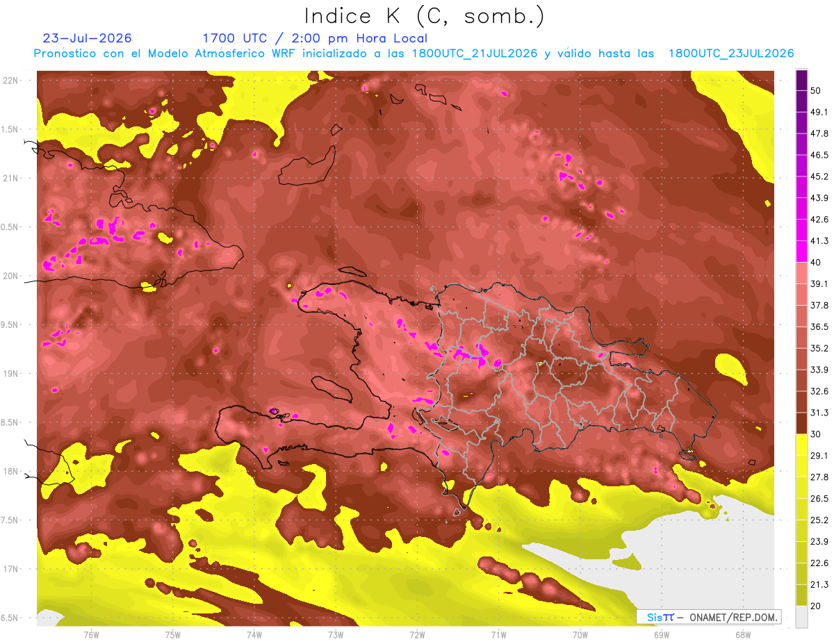This screenshot has height=644, width=834.
Task: Click the time label "1700 UTC / 2:00 pm Hora Local"
Action: click(315, 38)
